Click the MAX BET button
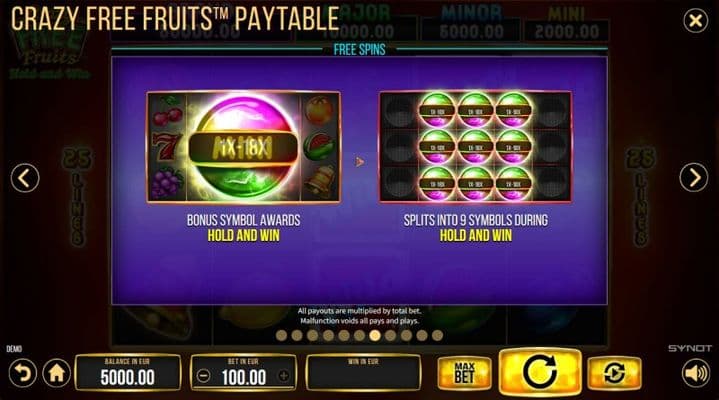The width and height of the screenshot is (719, 400). coord(464,373)
